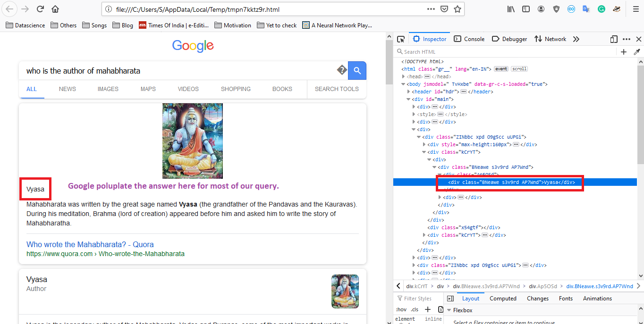Open the Changes sidebar tab
The image size is (644, 324).
point(538,299)
